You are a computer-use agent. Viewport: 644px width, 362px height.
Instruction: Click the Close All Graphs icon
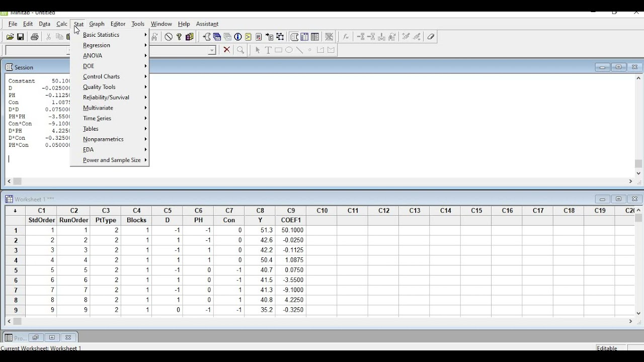(x=329, y=37)
